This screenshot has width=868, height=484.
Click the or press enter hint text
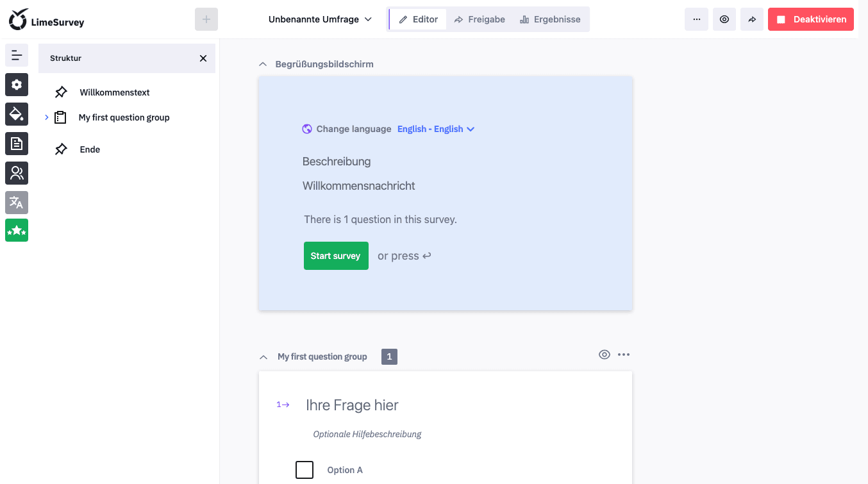(405, 256)
